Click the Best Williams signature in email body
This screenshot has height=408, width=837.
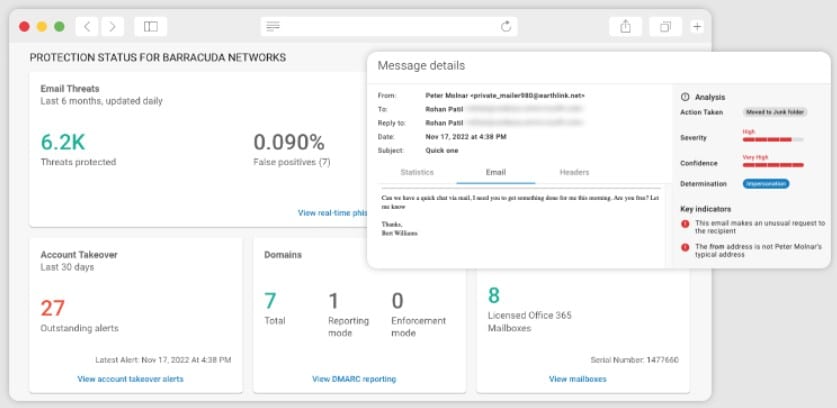click(399, 233)
